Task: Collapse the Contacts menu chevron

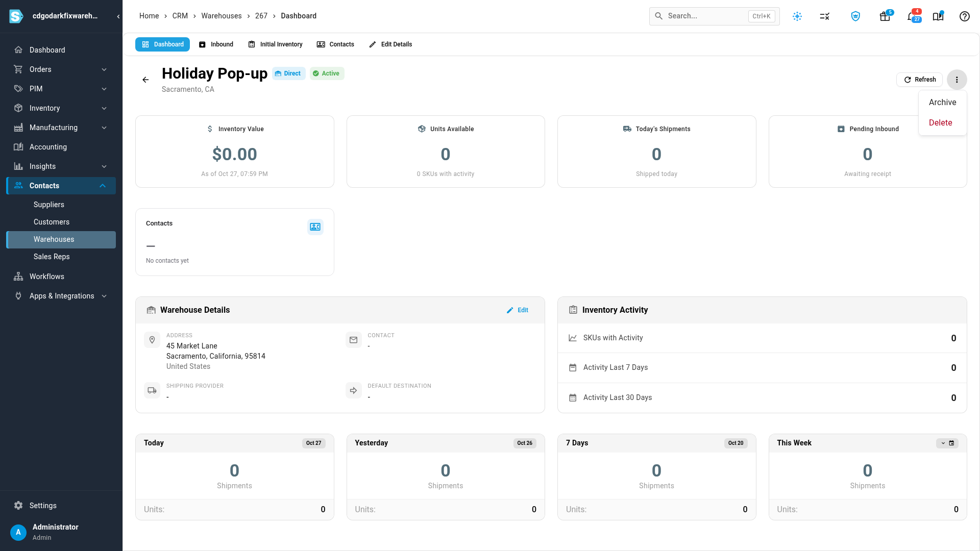Action: [x=103, y=186]
